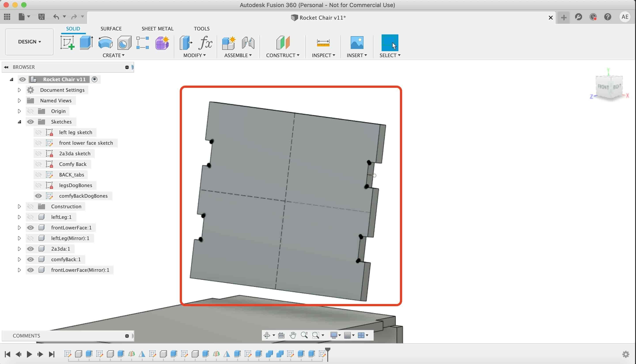This screenshot has width=636, height=364.
Task: Toggle visibility of comfyBack:1 body
Action: tap(30, 259)
